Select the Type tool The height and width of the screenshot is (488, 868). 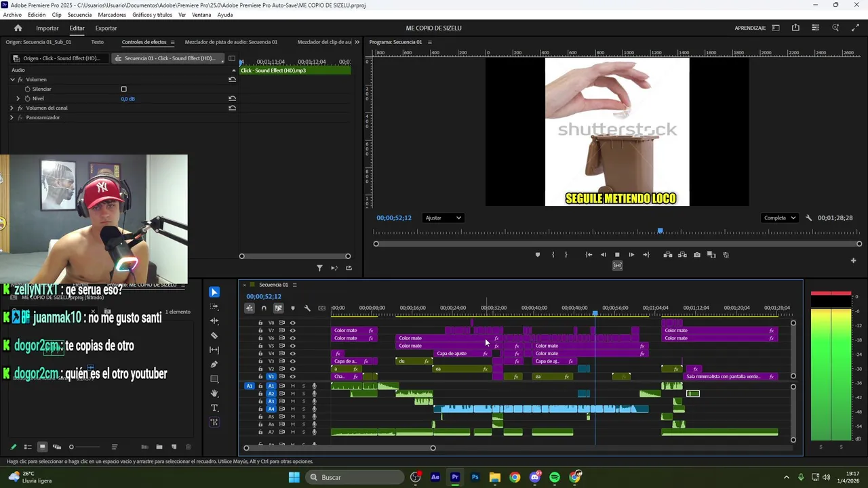click(214, 408)
